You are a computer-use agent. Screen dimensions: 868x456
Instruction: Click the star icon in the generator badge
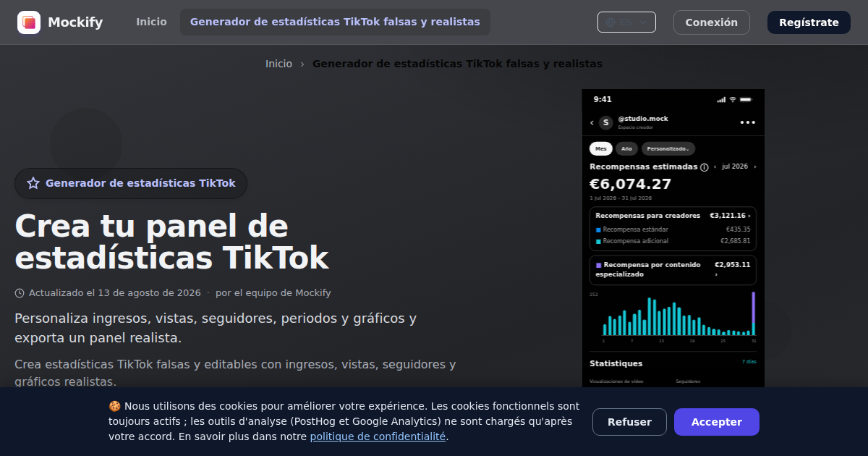pos(33,183)
